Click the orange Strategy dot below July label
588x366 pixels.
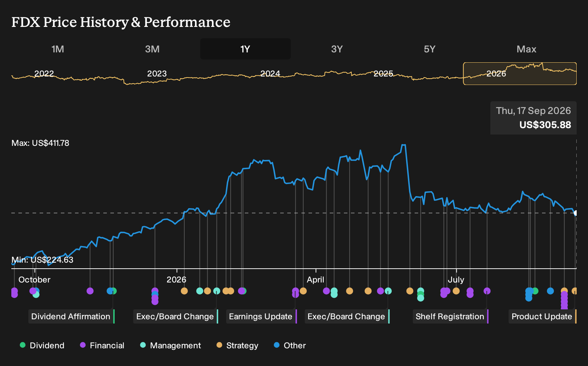click(x=456, y=291)
